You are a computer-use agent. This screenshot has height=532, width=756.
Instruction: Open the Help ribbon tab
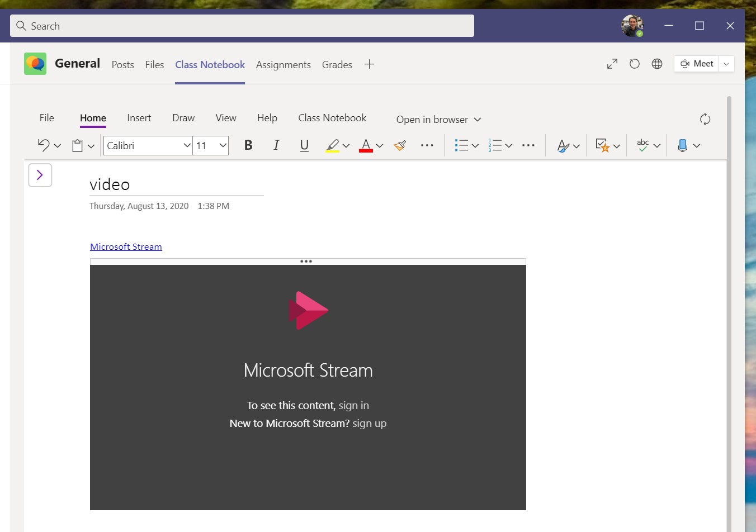click(267, 118)
